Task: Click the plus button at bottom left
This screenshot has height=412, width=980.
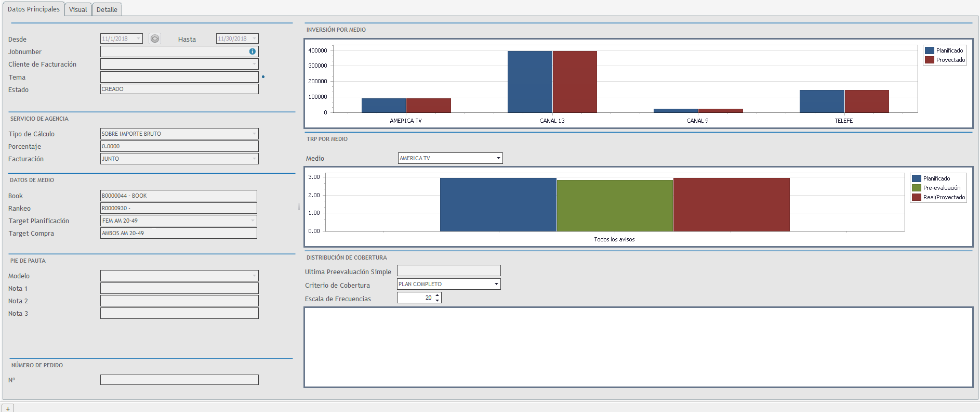Action: click(8, 408)
